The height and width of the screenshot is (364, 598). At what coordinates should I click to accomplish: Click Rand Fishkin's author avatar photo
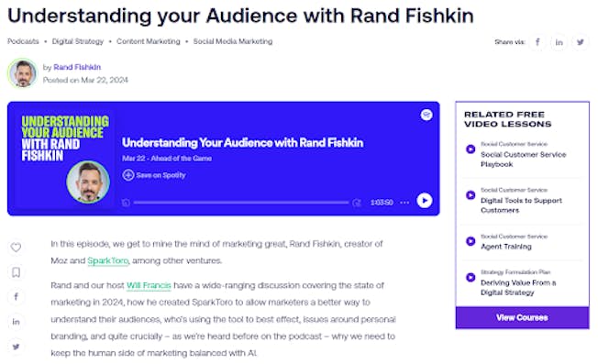[23, 73]
